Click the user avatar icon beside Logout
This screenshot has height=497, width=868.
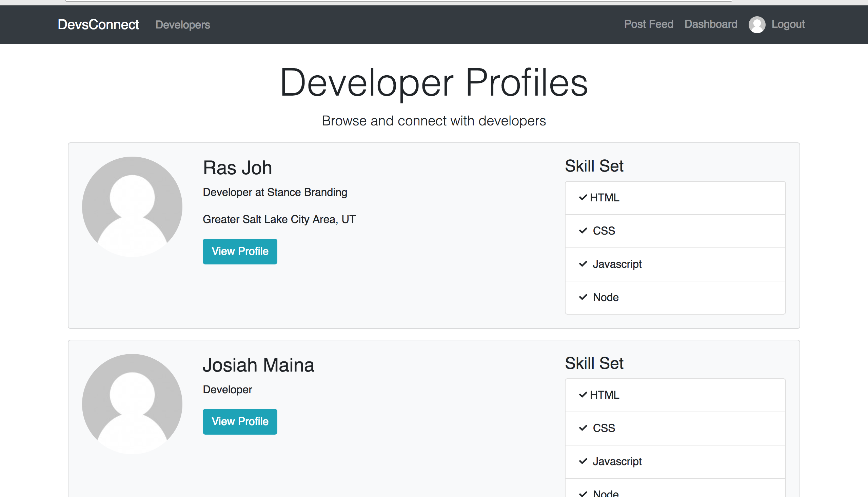pyautogui.click(x=757, y=24)
